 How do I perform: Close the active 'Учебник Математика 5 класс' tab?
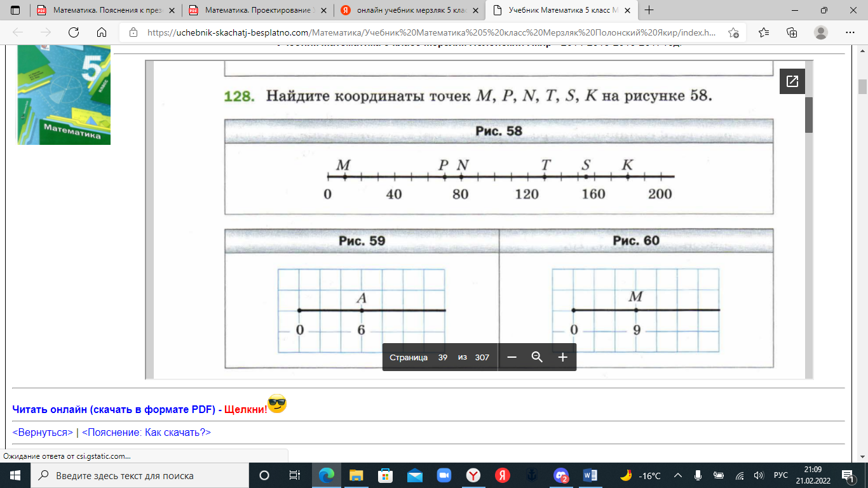(626, 10)
